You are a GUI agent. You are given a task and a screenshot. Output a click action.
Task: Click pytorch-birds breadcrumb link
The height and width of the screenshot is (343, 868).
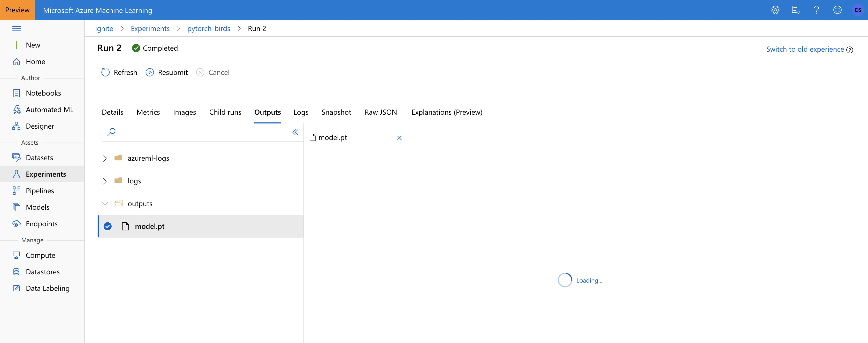click(x=209, y=29)
